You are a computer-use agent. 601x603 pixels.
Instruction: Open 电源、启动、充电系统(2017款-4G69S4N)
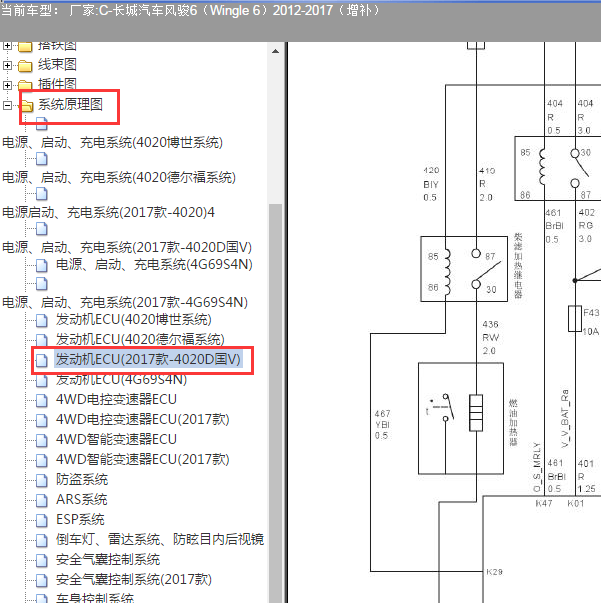click(125, 302)
